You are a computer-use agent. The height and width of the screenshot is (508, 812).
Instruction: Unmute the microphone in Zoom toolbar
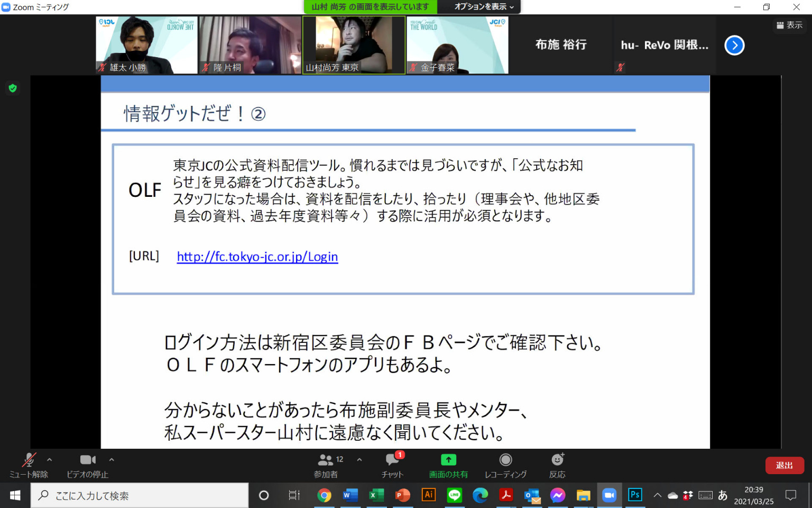(x=29, y=465)
